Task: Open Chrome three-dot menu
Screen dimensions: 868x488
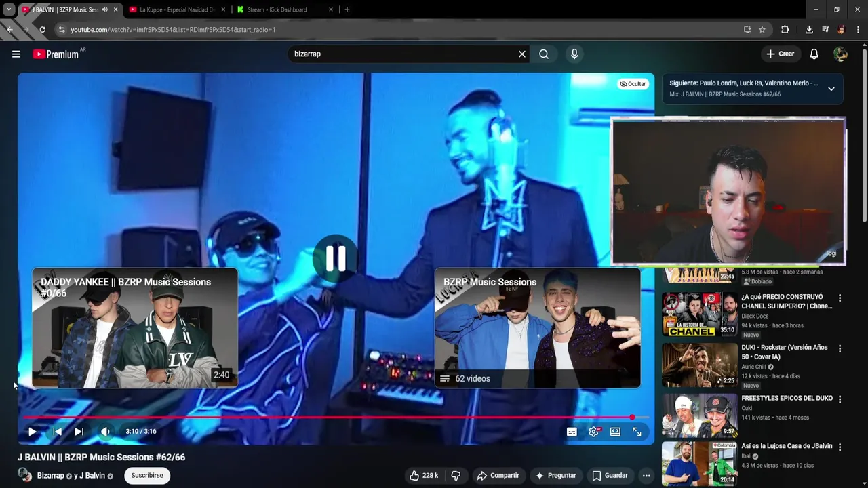Action: pyautogui.click(x=858, y=30)
